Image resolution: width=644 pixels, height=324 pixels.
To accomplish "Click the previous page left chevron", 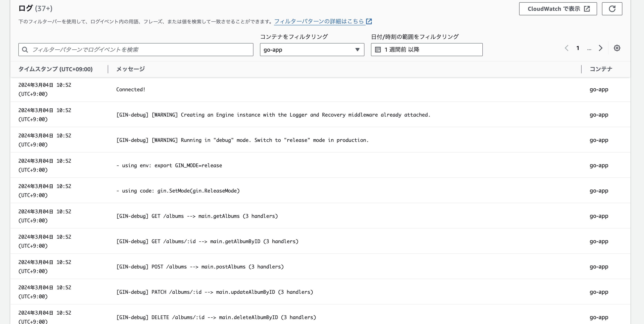I will [566, 48].
